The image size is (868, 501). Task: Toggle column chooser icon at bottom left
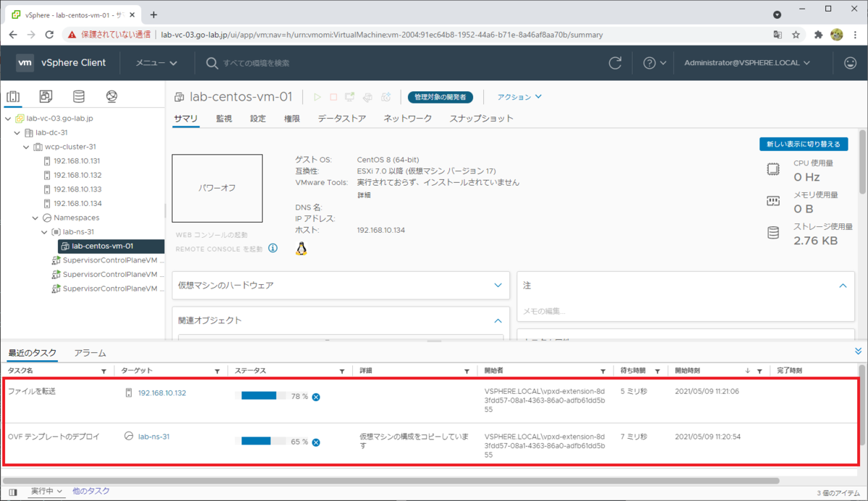pyautogui.click(x=13, y=492)
